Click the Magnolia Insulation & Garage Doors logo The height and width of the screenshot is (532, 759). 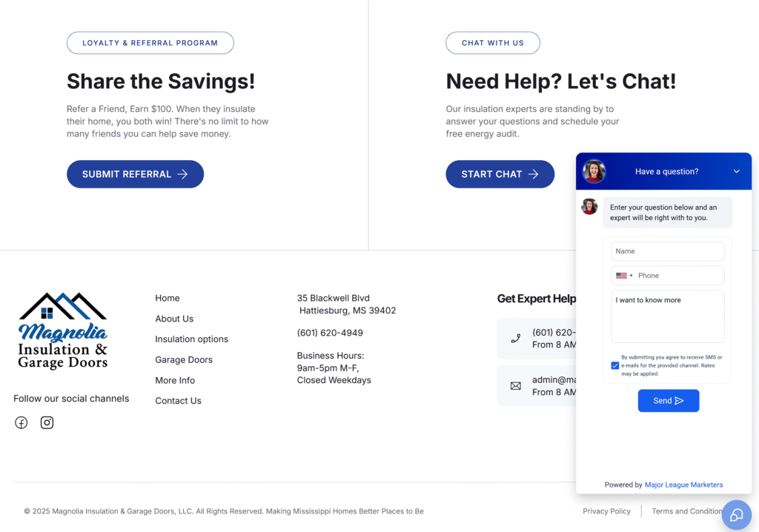click(x=63, y=330)
